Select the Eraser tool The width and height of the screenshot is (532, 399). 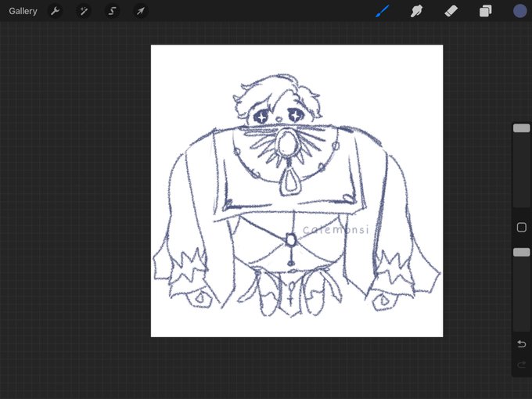[x=451, y=11]
